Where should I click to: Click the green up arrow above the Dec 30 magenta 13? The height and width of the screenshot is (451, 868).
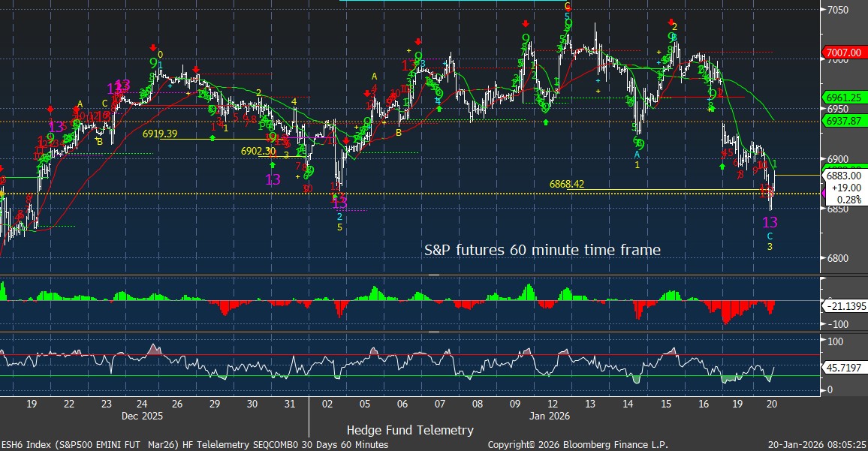pos(273,164)
